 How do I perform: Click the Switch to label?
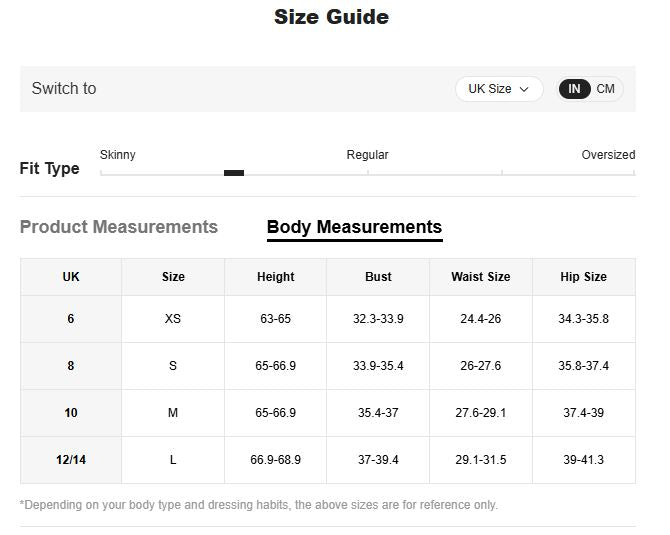(x=64, y=89)
